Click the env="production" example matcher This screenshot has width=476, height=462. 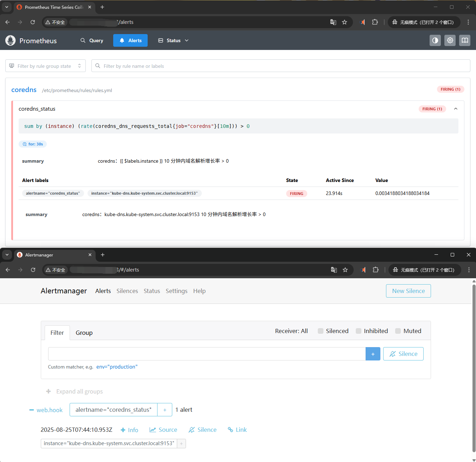[x=117, y=367]
